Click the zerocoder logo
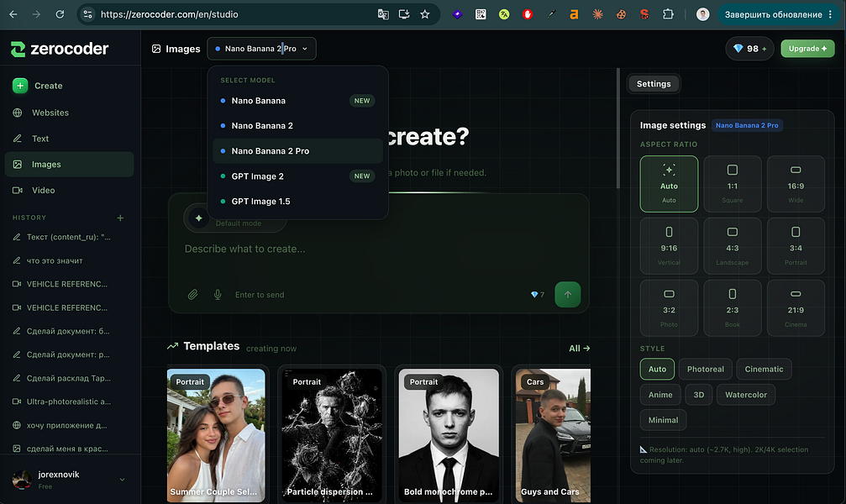The width and height of the screenshot is (846, 504). (60, 49)
